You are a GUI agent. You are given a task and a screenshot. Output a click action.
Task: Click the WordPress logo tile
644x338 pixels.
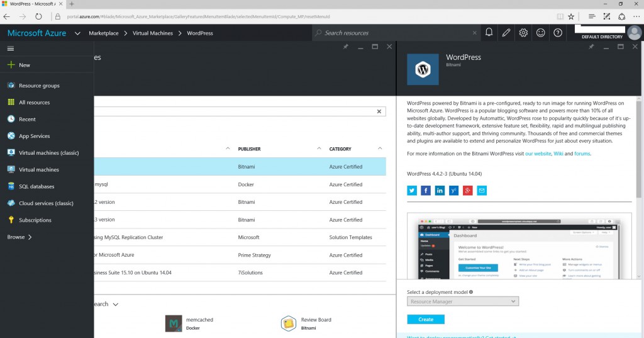click(423, 69)
